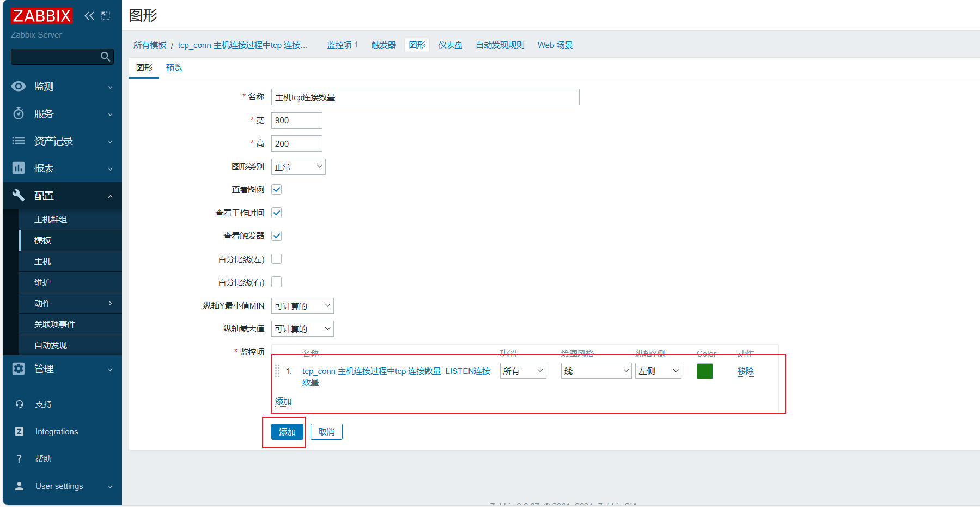This screenshot has width=980, height=507.
Task: Collapse the sidebar with the double-arrow icon
Action: [x=89, y=16]
